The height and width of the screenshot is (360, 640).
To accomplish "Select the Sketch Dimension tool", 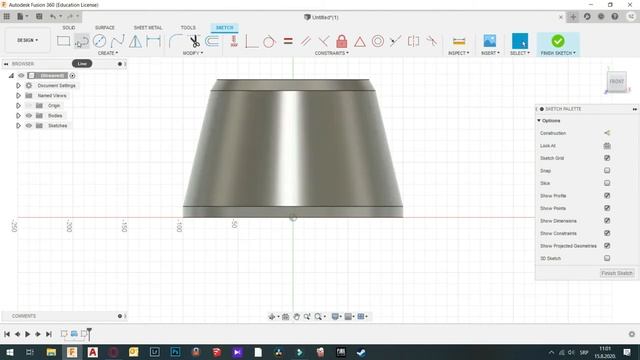I will click(153, 41).
